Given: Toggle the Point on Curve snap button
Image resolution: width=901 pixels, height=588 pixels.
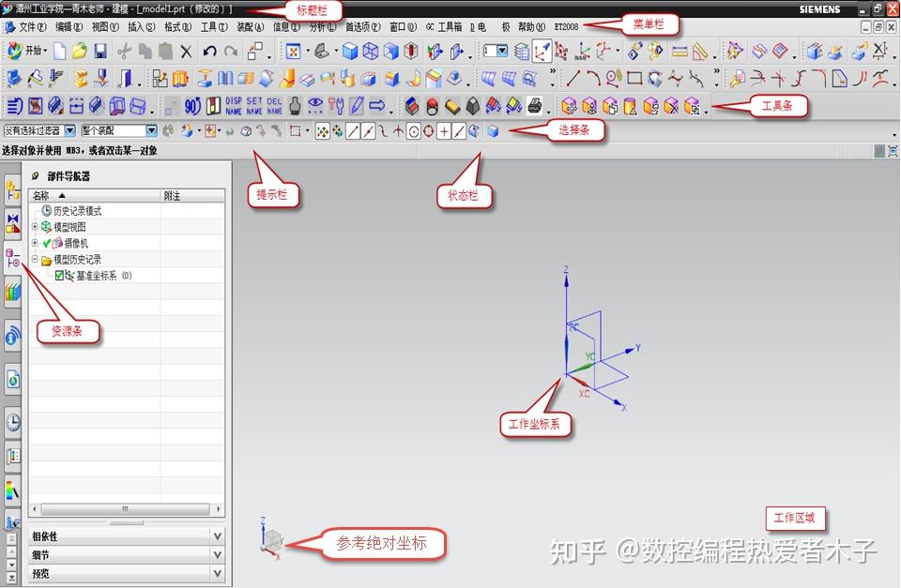Looking at the screenshot, I should [x=459, y=131].
